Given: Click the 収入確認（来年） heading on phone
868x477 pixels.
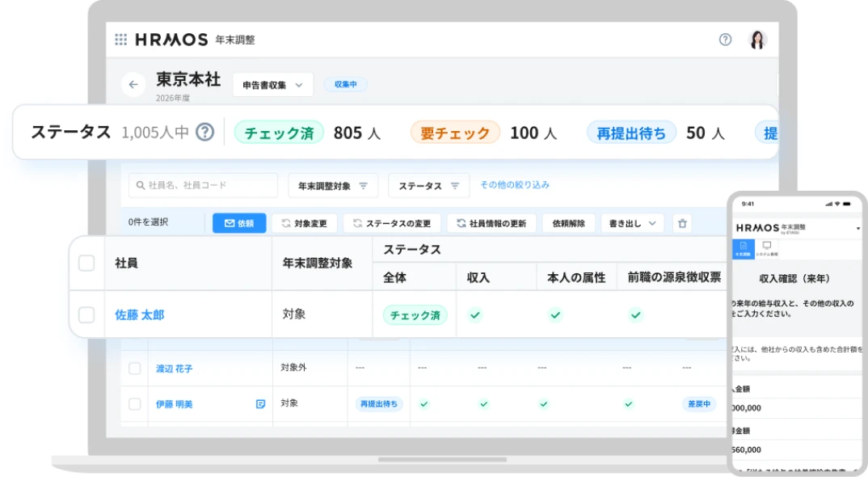Looking at the screenshot, I should [794, 279].
